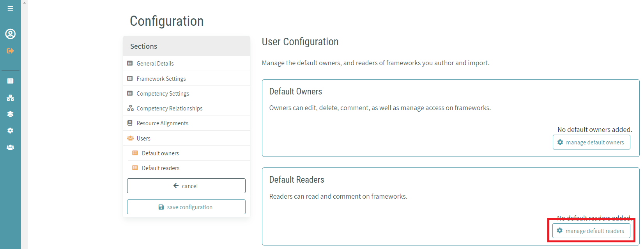Click the Default Readers card title
Image resolution: width=644 pixels, height=249 pixels.
tap(297, 180)
